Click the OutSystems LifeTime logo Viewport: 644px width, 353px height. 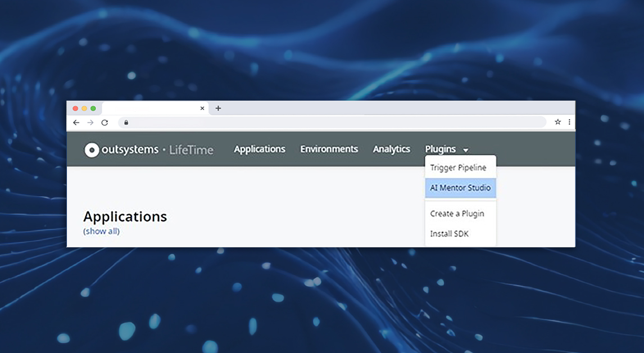point(149,149)
